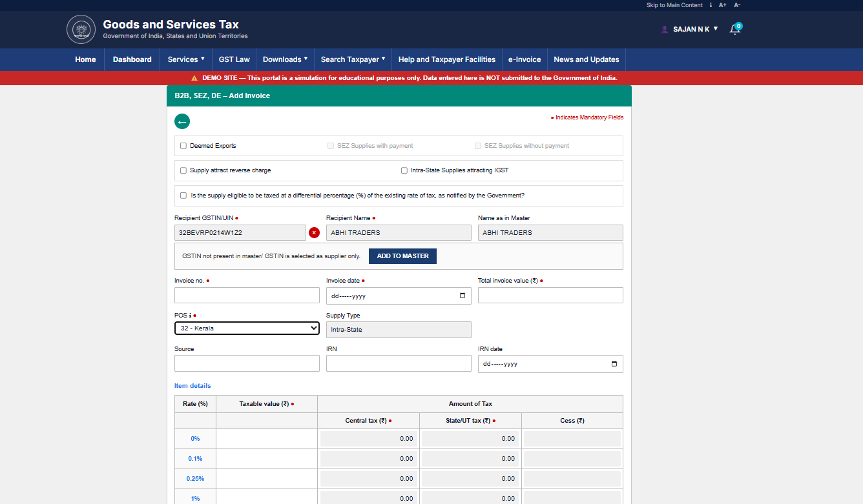
Task: Click the Total invoice value field
Action: (550, 296)
